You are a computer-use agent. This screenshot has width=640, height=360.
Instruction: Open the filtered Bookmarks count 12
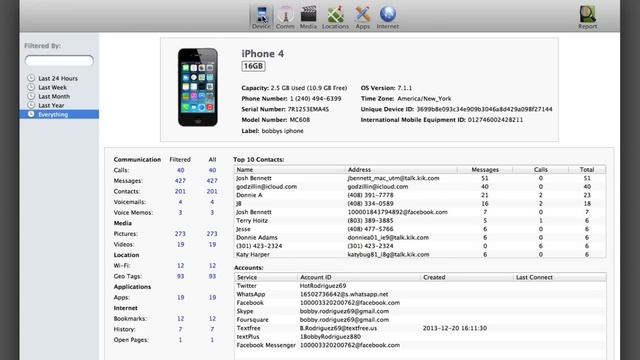click(180, 319)
